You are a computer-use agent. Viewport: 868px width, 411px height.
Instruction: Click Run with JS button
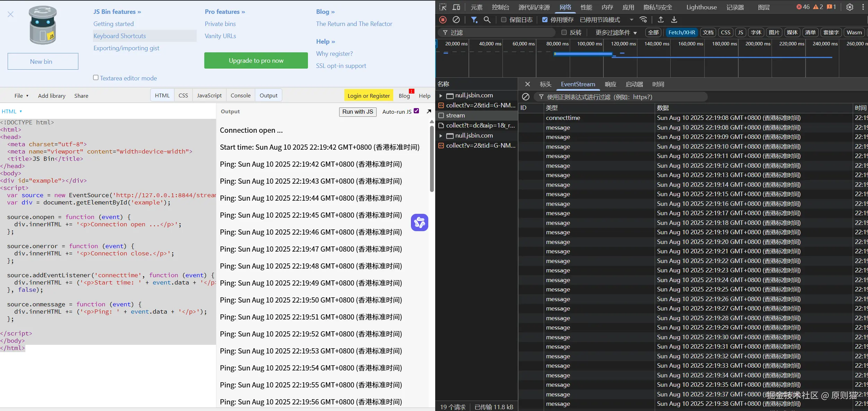click(358, 112)
